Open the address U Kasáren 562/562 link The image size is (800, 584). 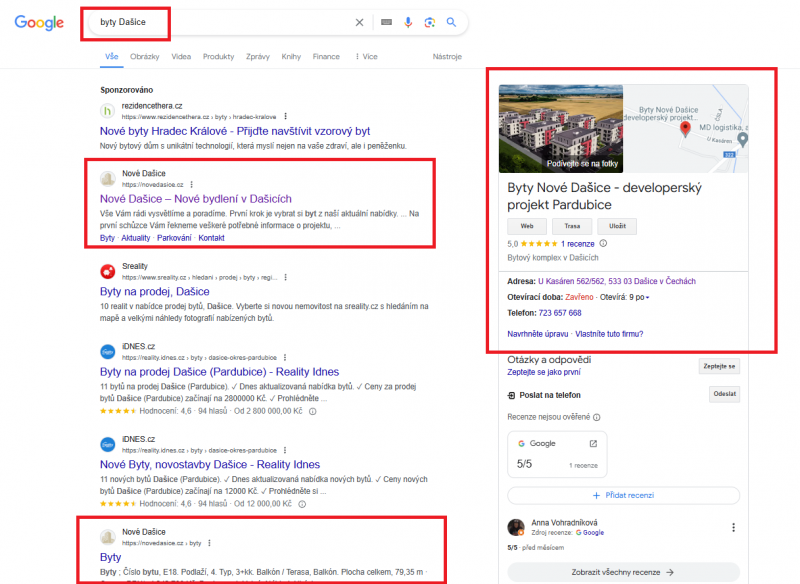click(x=617, y=281)
